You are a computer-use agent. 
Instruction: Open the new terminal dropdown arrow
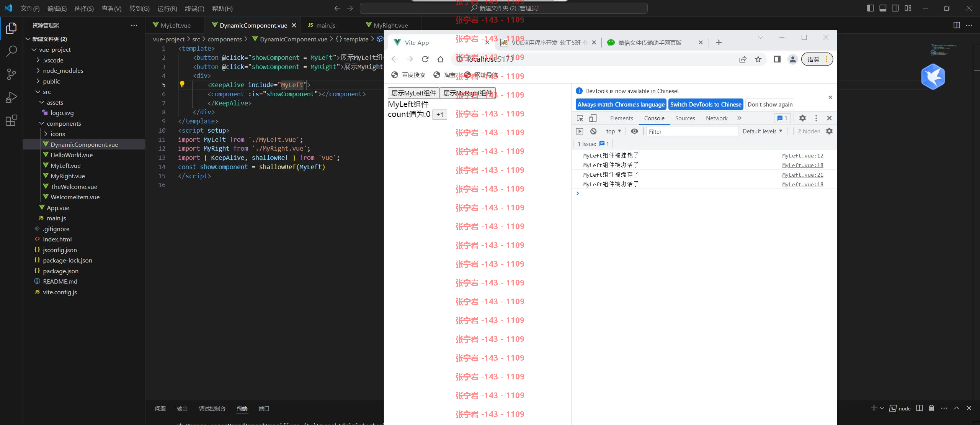coord(882,408)
